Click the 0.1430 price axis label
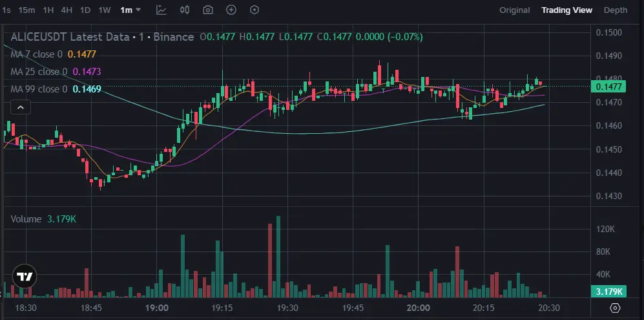The image size is (644, 320). [x=608, y=197]
